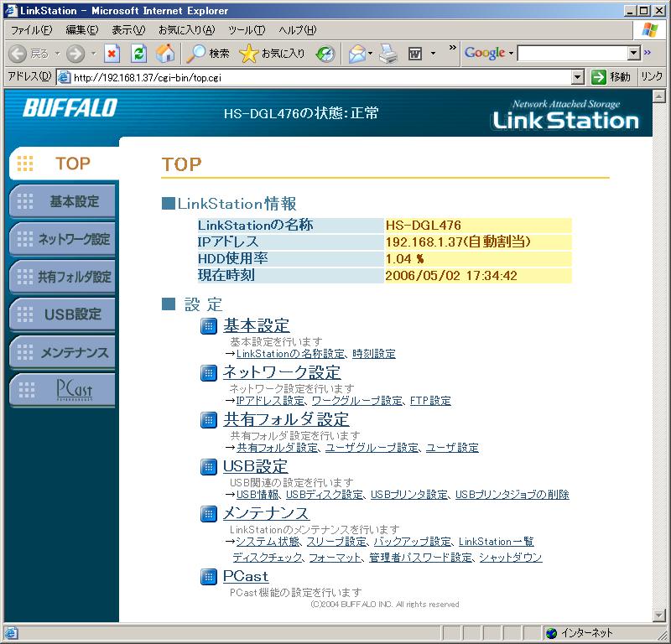Click the Google toolbar logo
671x644 pixels.
(x=485, y=54)
